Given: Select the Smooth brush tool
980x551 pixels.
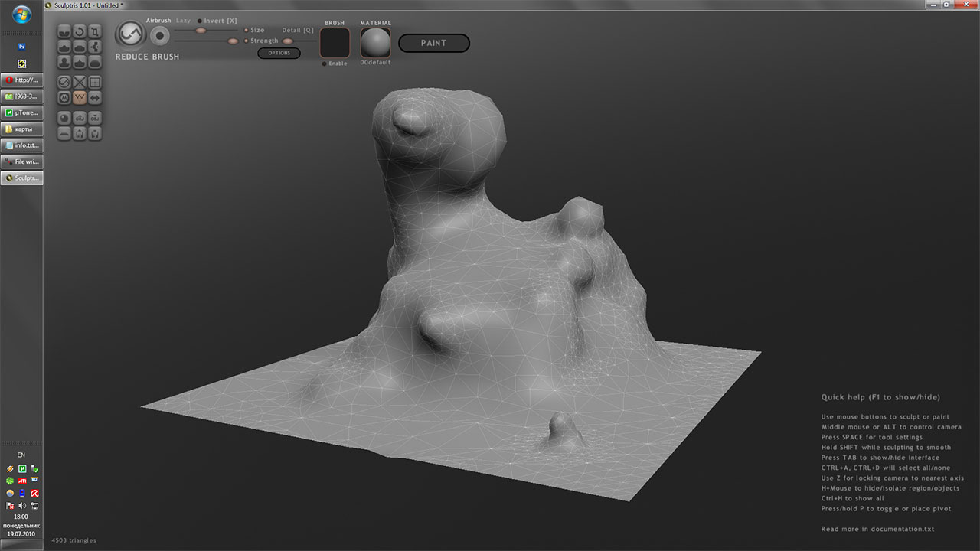Looking at the screenshot, I should [x=95, y=62].
